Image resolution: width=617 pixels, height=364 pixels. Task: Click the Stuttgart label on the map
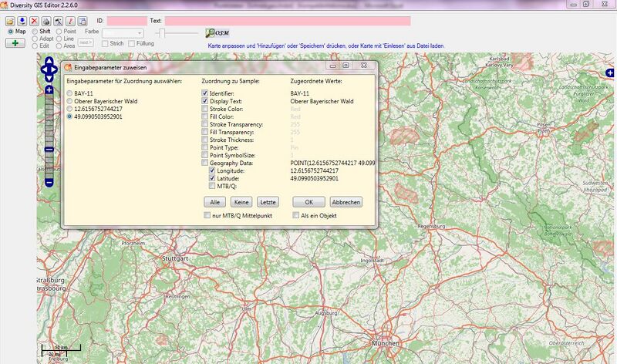(x=175, y=258)
